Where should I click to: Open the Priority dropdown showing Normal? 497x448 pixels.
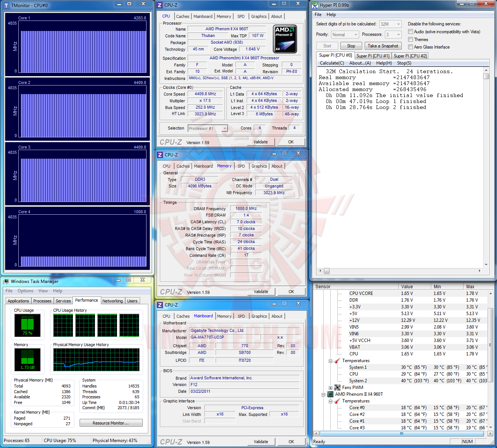tap(345, 35)
